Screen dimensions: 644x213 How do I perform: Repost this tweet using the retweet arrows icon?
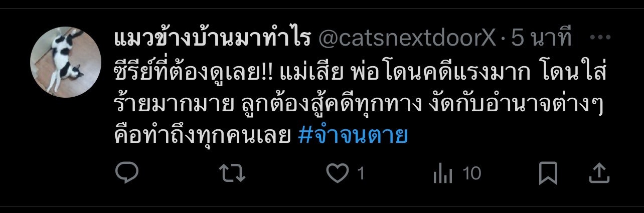pos(233,174)
